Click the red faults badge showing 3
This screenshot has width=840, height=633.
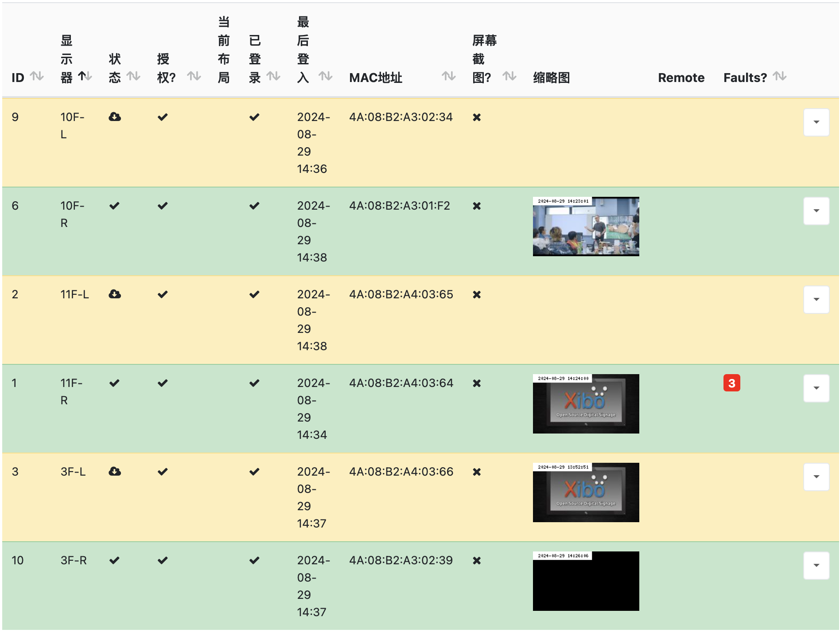(732, 383)
